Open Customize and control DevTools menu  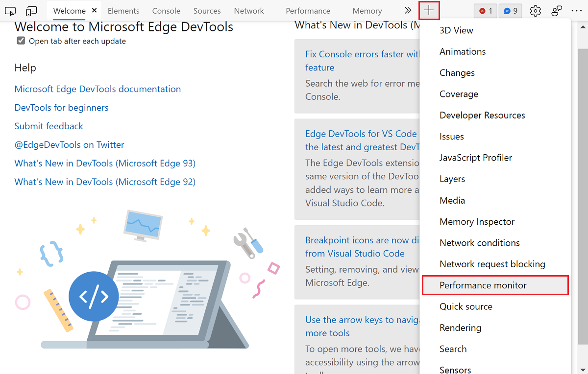577,11
